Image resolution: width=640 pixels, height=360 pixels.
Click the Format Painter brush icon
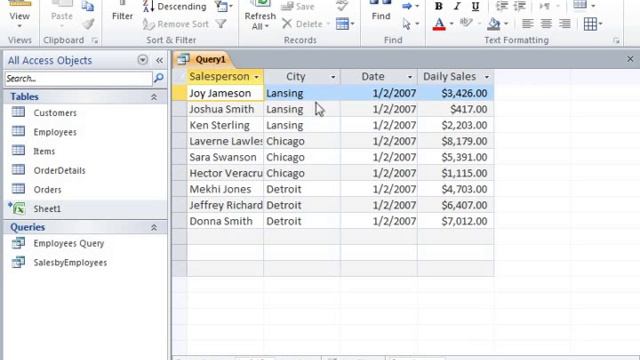tap(88, 24)
